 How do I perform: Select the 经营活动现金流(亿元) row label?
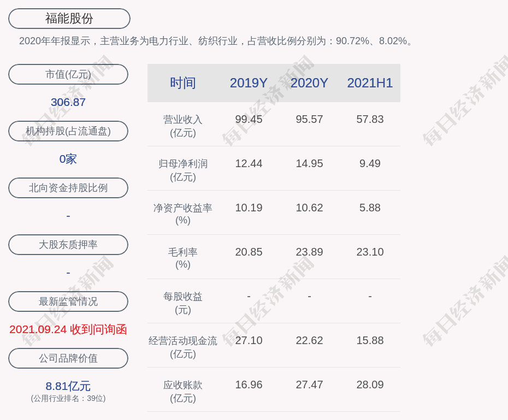183,347
